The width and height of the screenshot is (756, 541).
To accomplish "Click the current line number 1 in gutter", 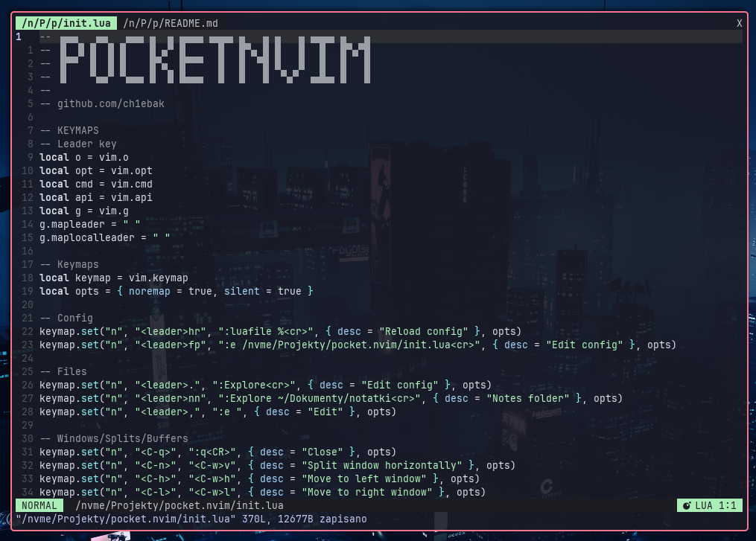I will [19, 36].
